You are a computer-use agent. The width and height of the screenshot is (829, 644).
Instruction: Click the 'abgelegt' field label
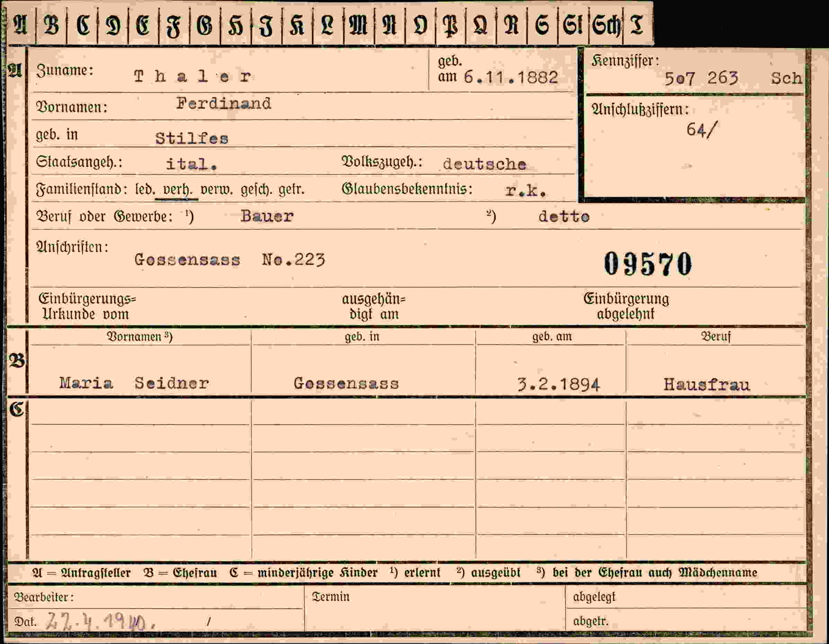click(x=594, y=597)
